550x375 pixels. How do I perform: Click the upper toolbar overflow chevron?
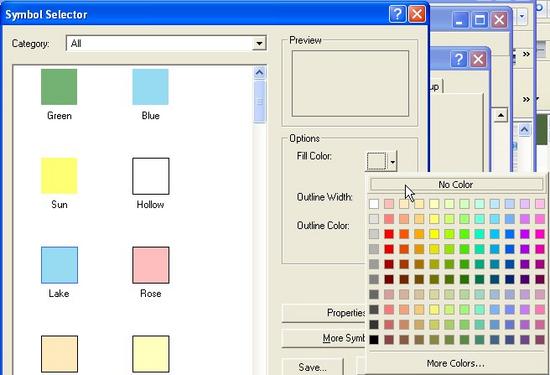point(526,54)
